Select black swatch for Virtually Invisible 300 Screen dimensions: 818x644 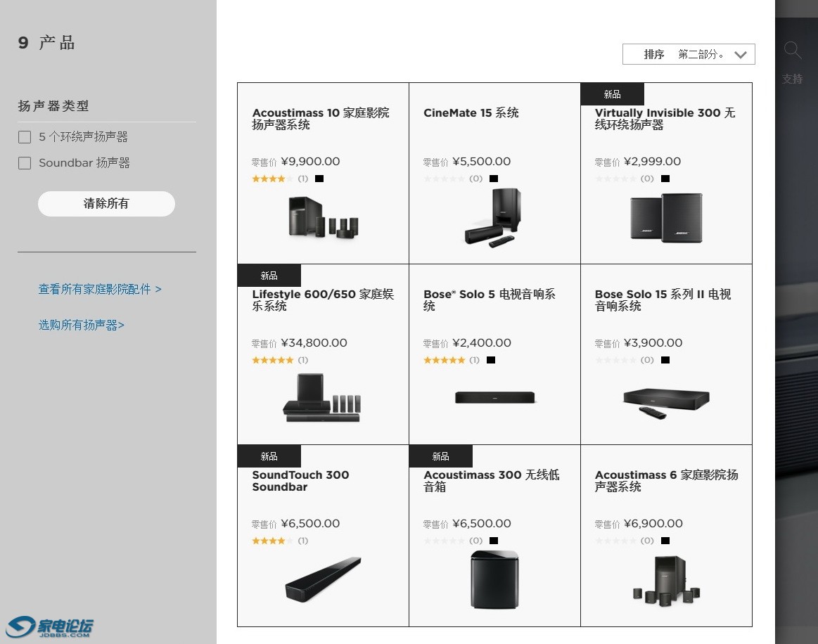(x=665, y=179)
